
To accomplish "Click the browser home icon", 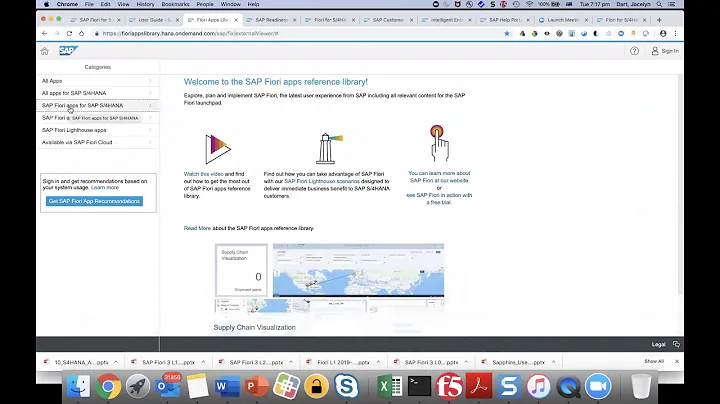I will point(81,34).
